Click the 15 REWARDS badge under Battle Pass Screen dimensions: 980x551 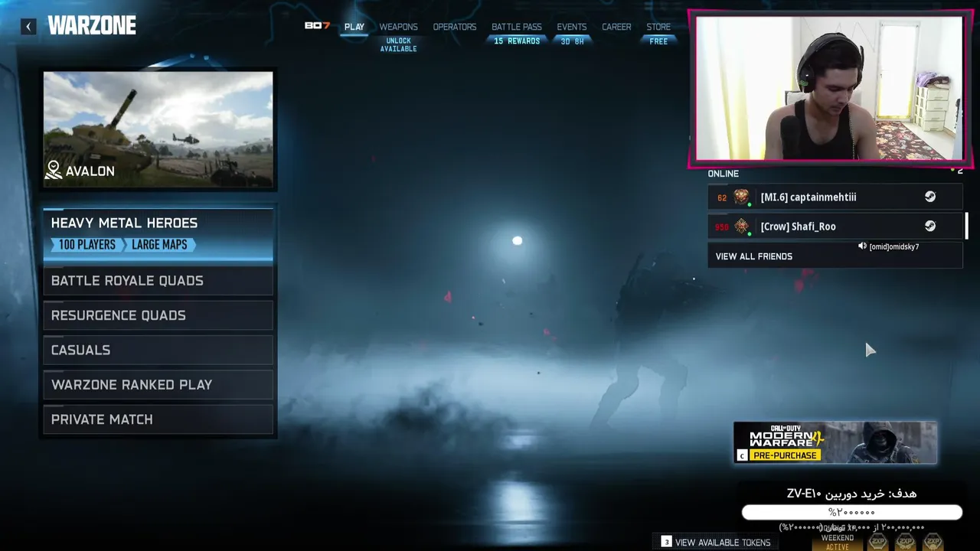pos(517,41)
